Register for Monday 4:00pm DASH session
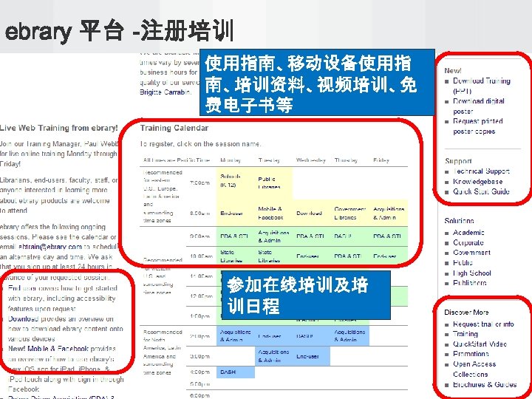Viewport: 532px width, 399px height. 228,372
